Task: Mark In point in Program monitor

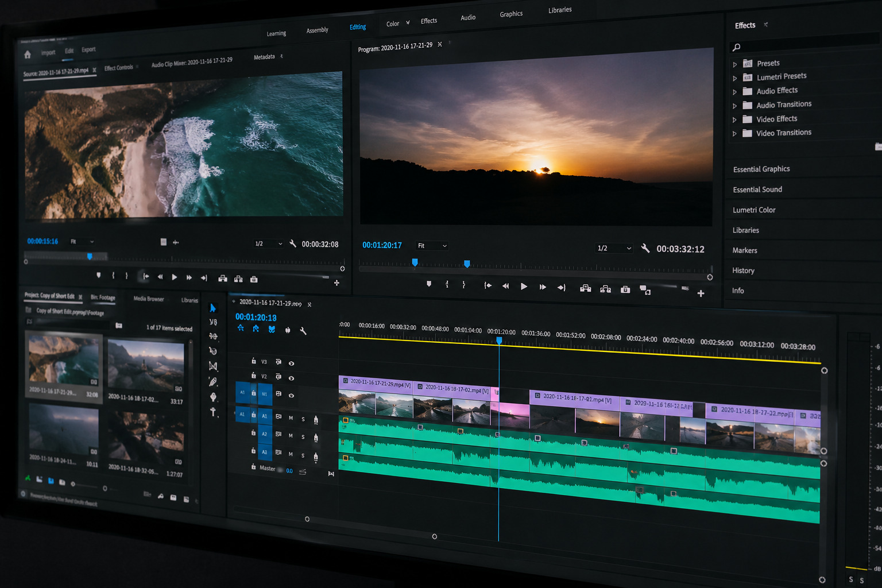Action: [447, 284]
